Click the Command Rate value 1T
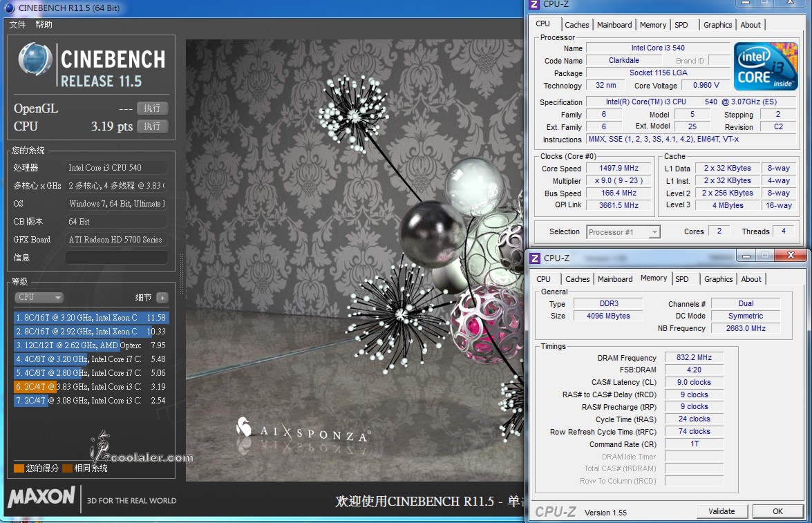This screenshot has height=523, width=812. click(x=694, y=444)
